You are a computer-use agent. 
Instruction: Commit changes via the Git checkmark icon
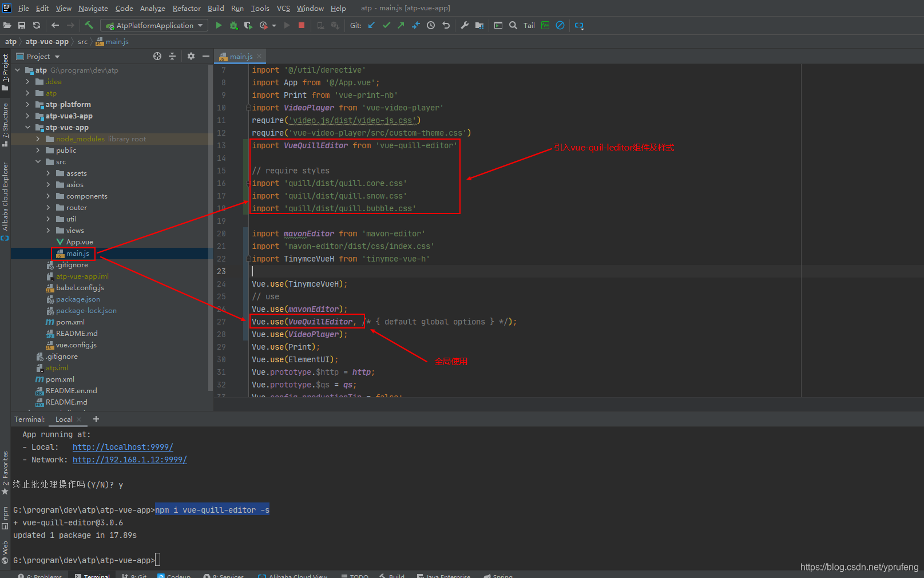tap(386, 25)
